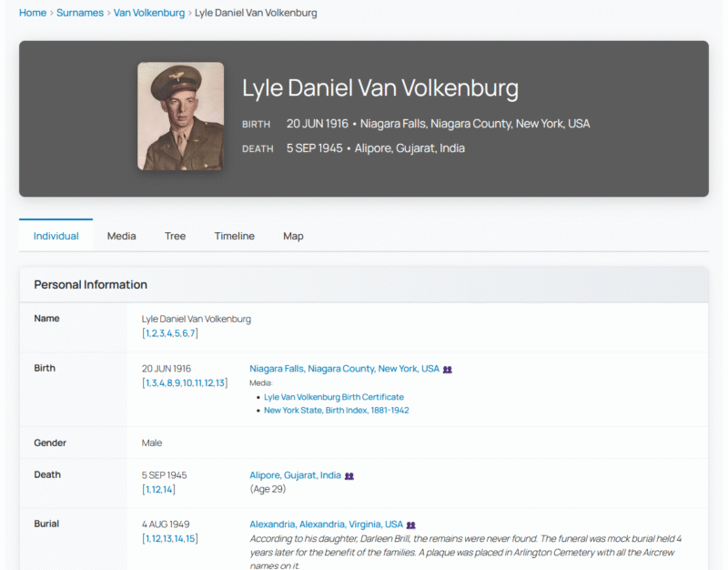728x570 pixels.
Task: Show the Timeline tab
Action: pos(234,236)
